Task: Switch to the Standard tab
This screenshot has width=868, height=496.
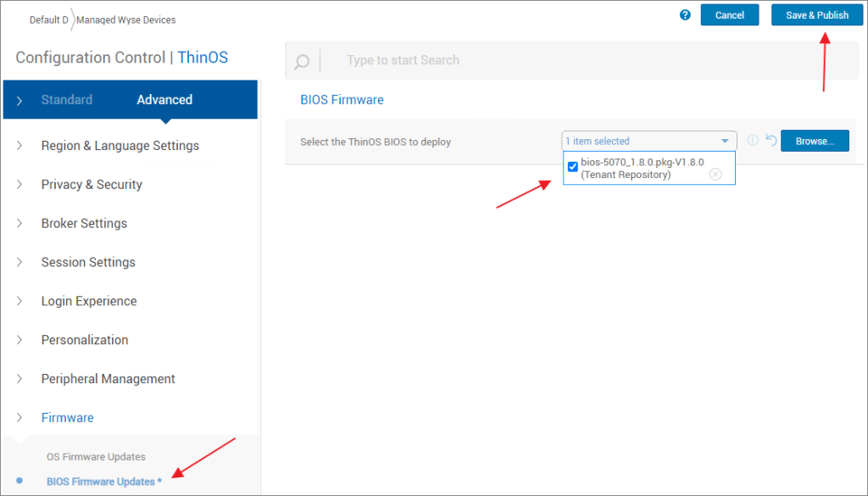Action: (67, 100)
